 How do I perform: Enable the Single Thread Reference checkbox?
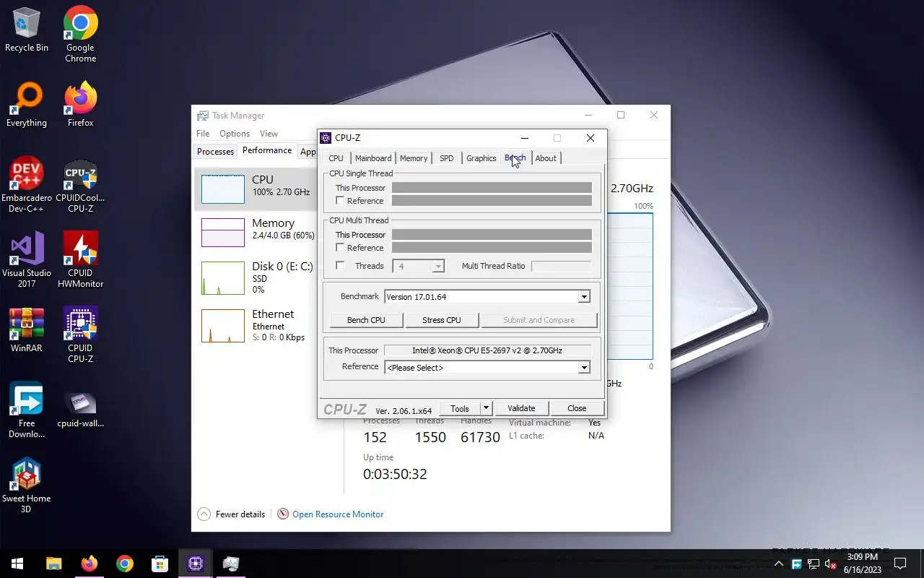tap(340, 201)
